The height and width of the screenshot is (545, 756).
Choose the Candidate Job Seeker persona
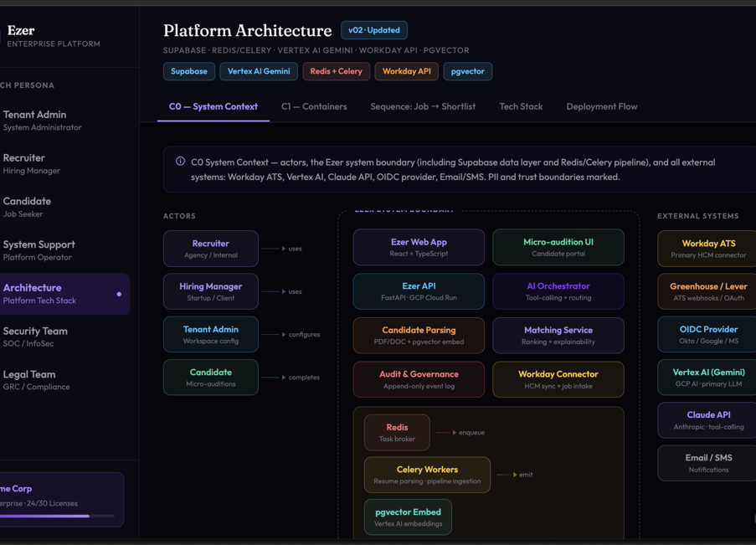coord(65,207)
